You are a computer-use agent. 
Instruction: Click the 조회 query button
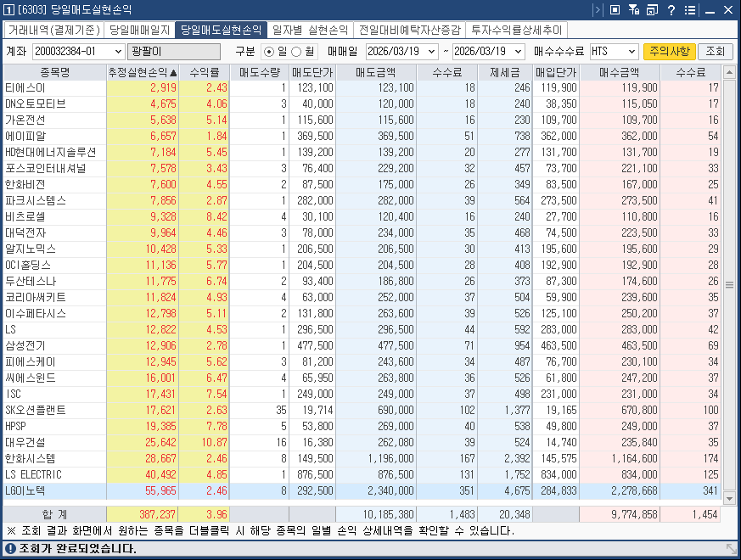717,52
